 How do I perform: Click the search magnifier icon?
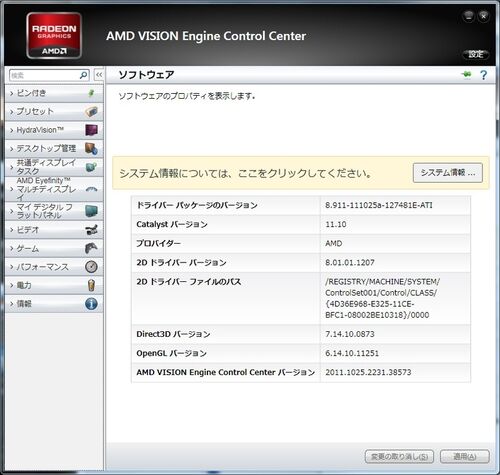pyautogui.click(x=83, y=75)
